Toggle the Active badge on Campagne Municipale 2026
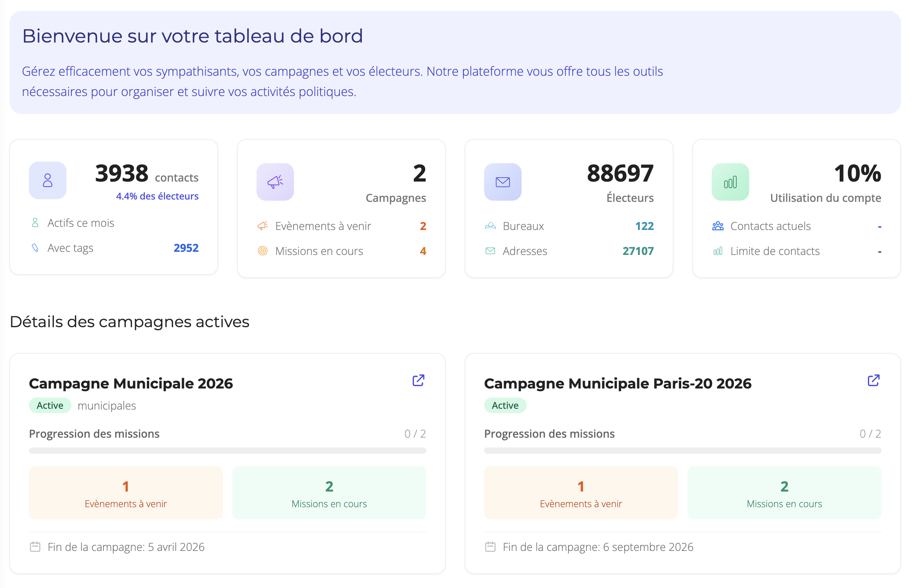 tap(50, 405)
